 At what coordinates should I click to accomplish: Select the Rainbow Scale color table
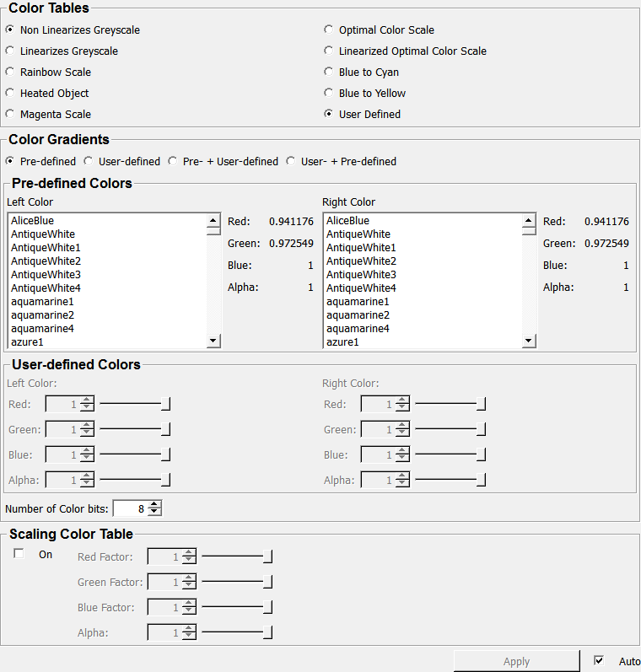(x=10, y=73)
